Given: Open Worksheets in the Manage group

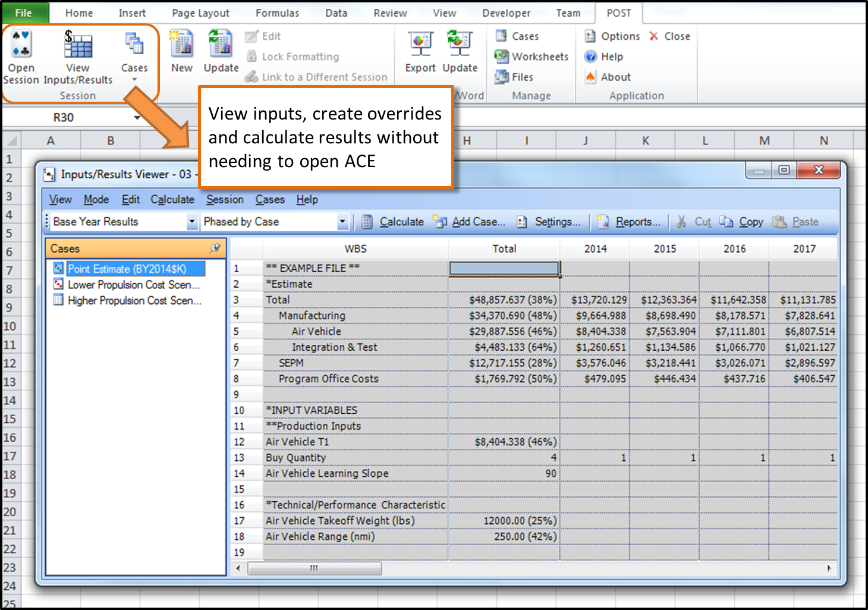Looking at the screenshot, I should (532, 56).
